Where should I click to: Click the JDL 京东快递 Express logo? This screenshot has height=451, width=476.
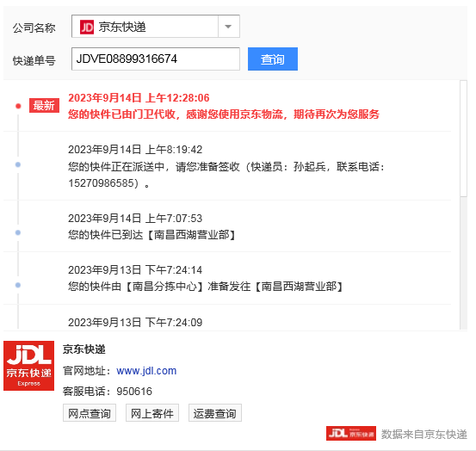[x=29, y=366]
